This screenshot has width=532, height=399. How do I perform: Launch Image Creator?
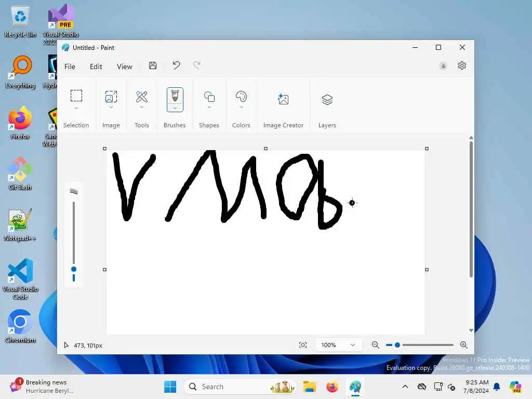coord(283,99)
